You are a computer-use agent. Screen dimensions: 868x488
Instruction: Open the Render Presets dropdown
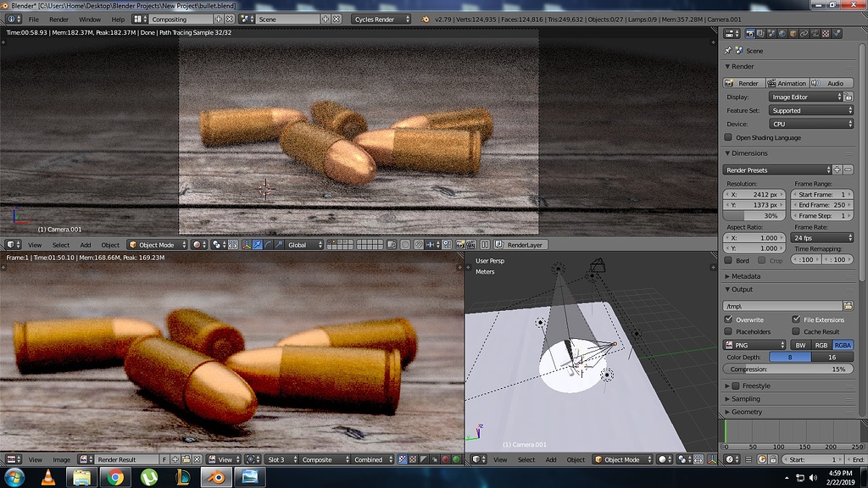click(x=777, y=169)
